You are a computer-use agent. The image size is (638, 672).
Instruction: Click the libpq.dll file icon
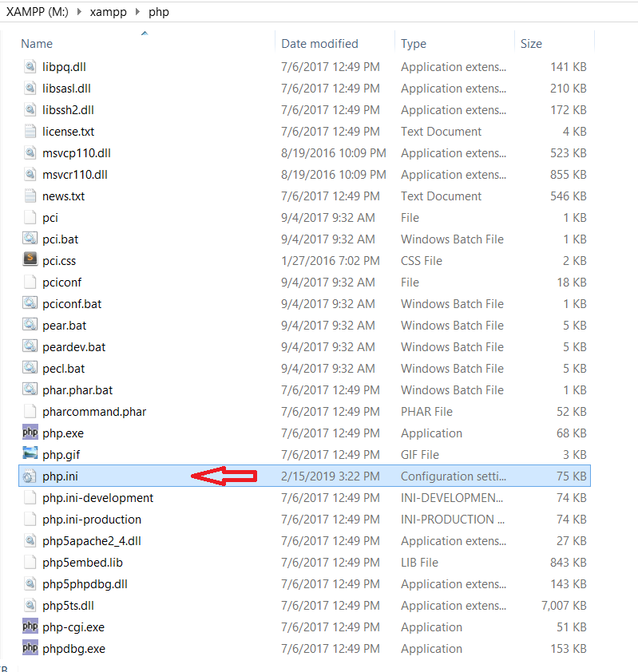pyautogui.click(x=30, y=66)
